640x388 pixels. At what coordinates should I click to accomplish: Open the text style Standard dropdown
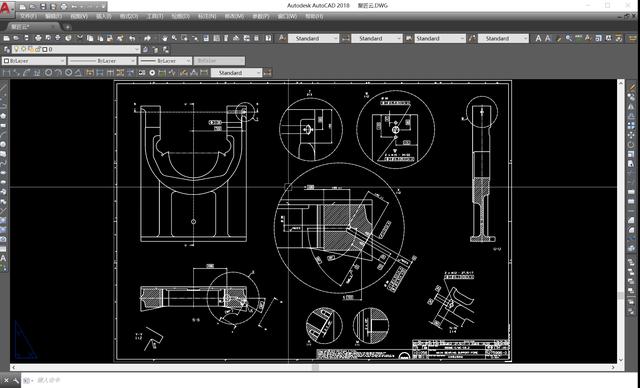coord(313,38)
